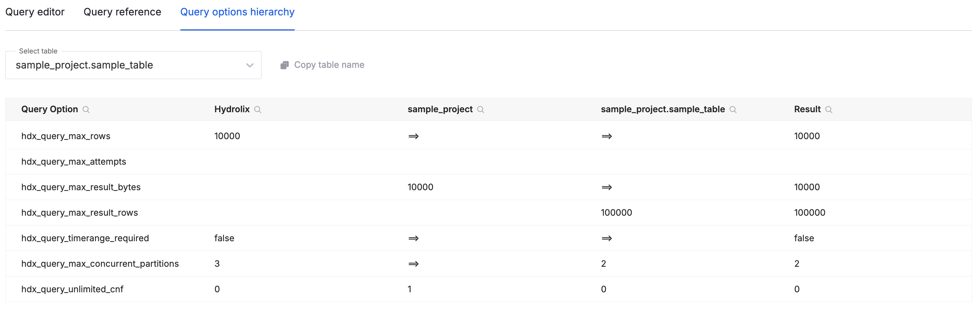The height and width of the screenshot is (315, 980).
Task: Click the inheritance arrow for hdx_query_max_rows under sample_project
Action: 413,136
